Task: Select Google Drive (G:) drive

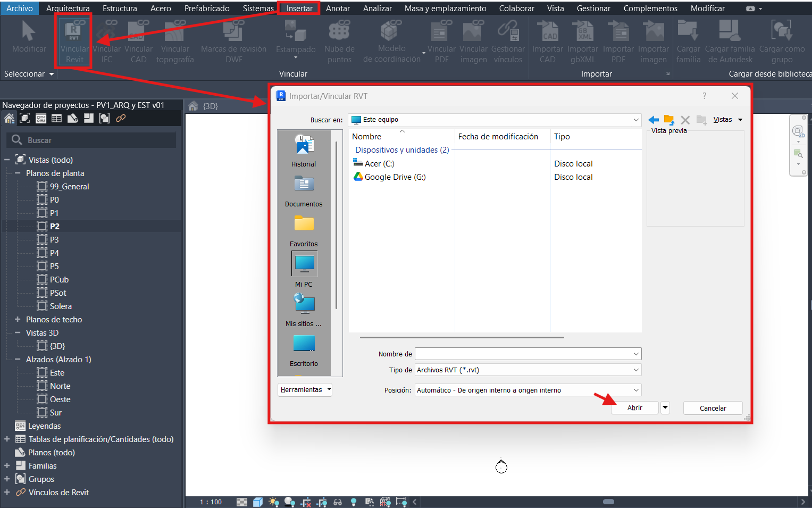Action: click(x=395, y=177)
